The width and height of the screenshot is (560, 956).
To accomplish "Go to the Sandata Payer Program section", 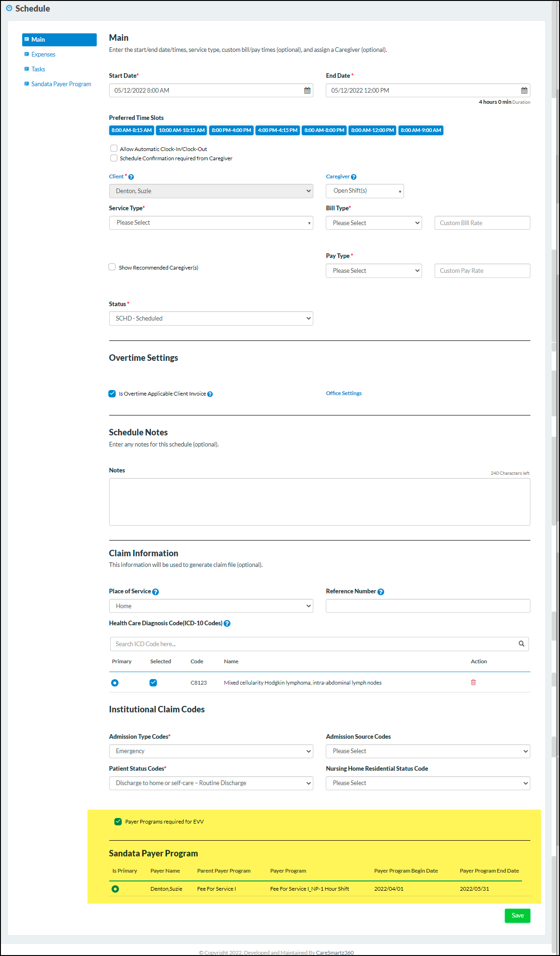I will 61,84.
